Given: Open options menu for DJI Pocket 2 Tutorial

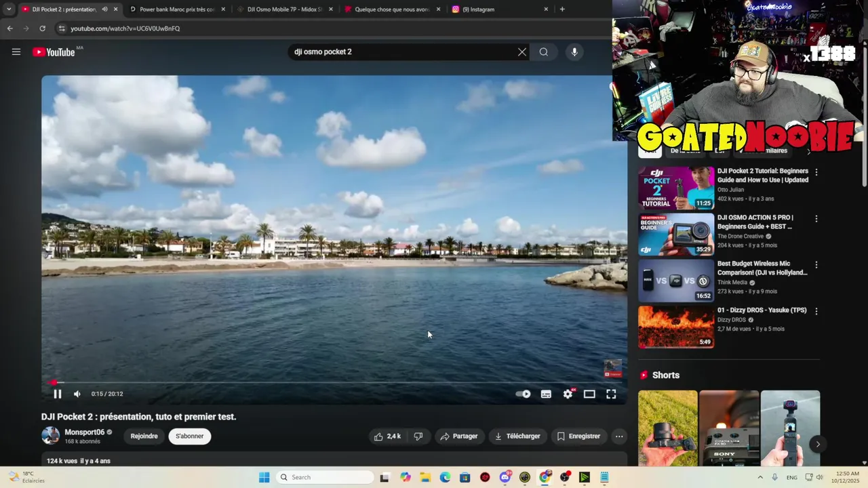Looking at the screenshot, I should tap(816, 172).
